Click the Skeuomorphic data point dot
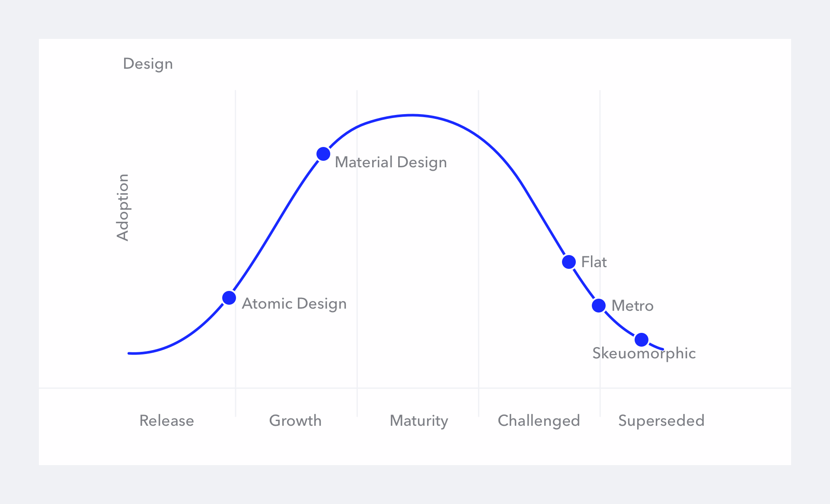This screenshot has height=504, width=830. [642, 340]
